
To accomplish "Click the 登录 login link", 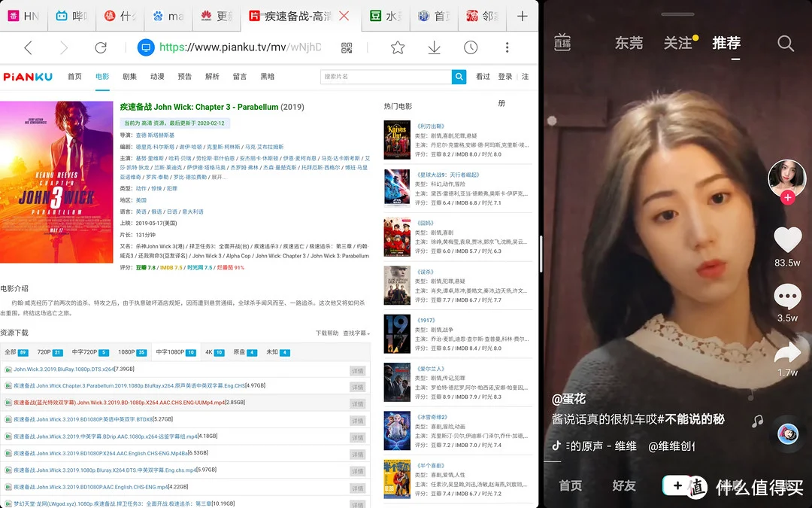I will click(505, 76).
